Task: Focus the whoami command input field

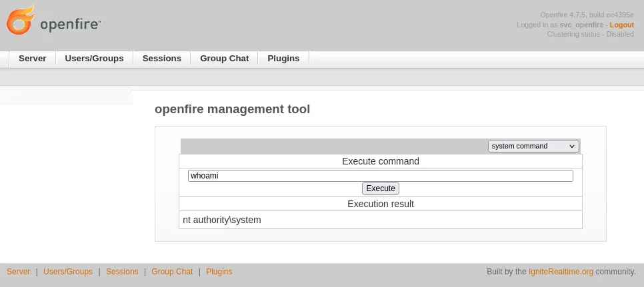Action: (x=380, y=176)
